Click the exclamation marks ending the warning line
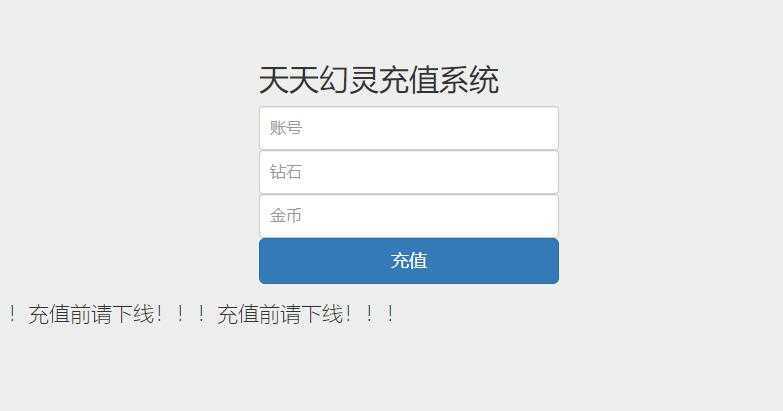The image size is (783, 411). point(370,315)
